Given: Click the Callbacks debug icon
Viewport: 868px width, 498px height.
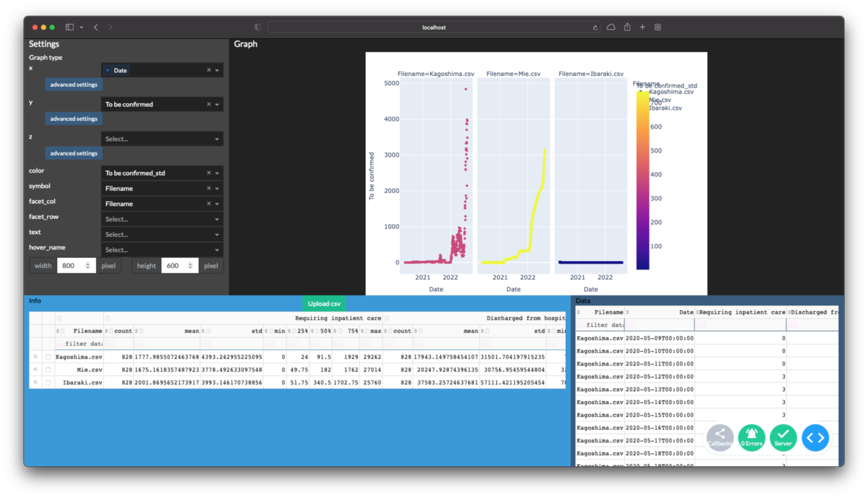Looking at the screenshot, I should click(720, 438).
